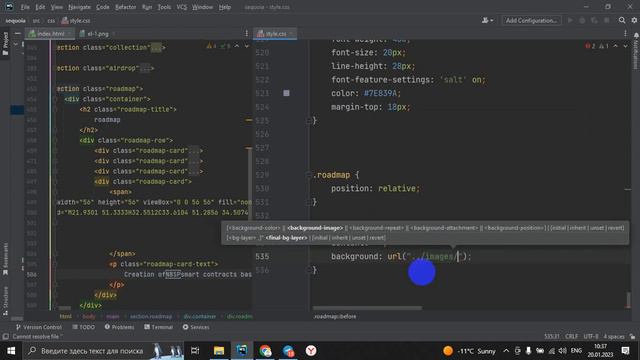Click the sequoia project breadcrumb
The width and height of the screenshot is (640, 360).
(x=16, y=20)
